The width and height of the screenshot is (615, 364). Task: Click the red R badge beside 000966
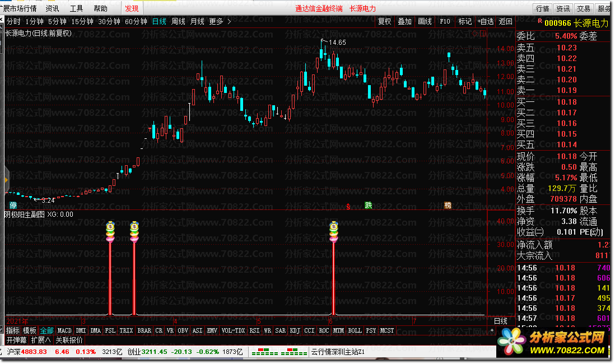coord(540,21)
